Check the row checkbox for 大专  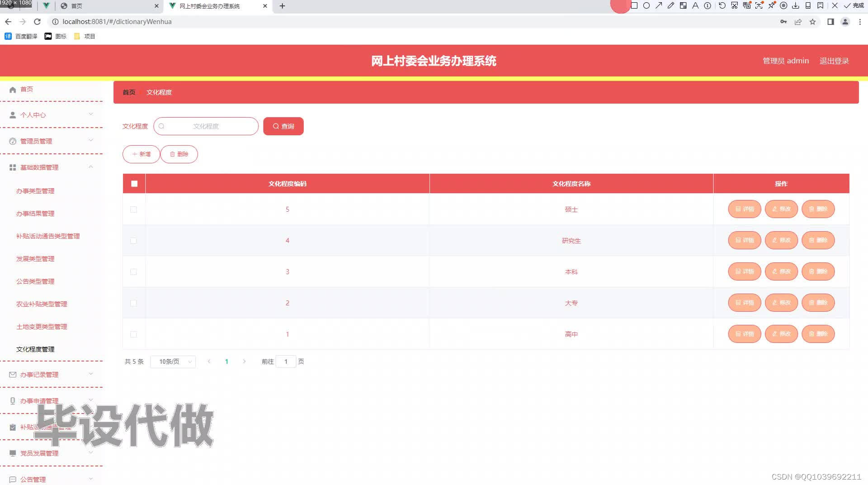pos(133,303)
